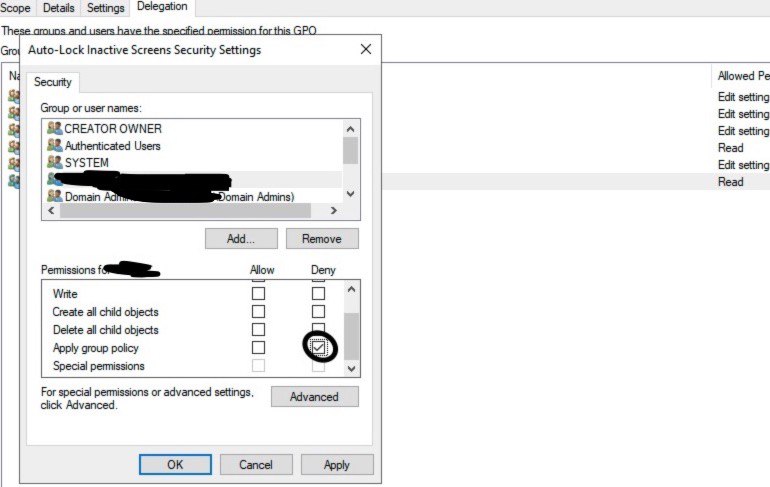
Task: Click the Domain Admins group icon
Action: [55, 196]
